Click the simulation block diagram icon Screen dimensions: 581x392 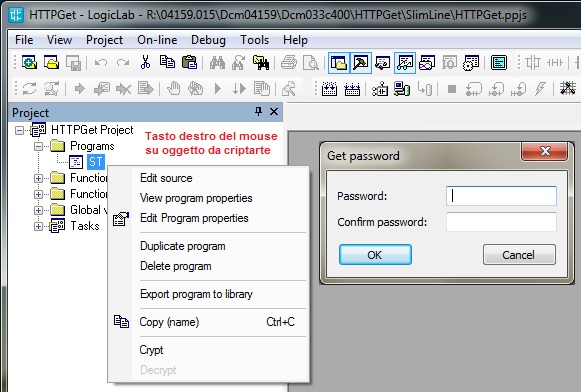[x=380, y=89]
